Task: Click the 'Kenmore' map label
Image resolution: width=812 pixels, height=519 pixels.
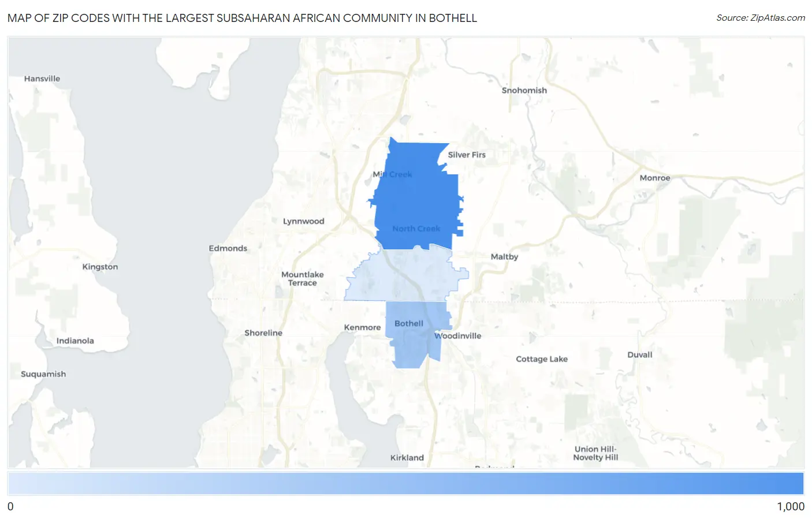Action: 362,327
